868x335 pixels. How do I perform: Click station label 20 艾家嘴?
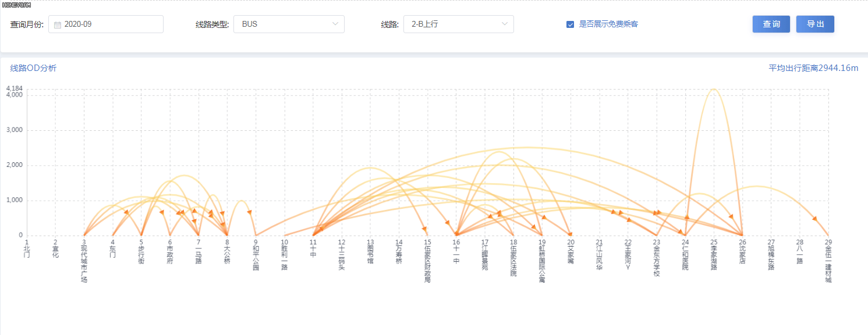coord(571,252)
